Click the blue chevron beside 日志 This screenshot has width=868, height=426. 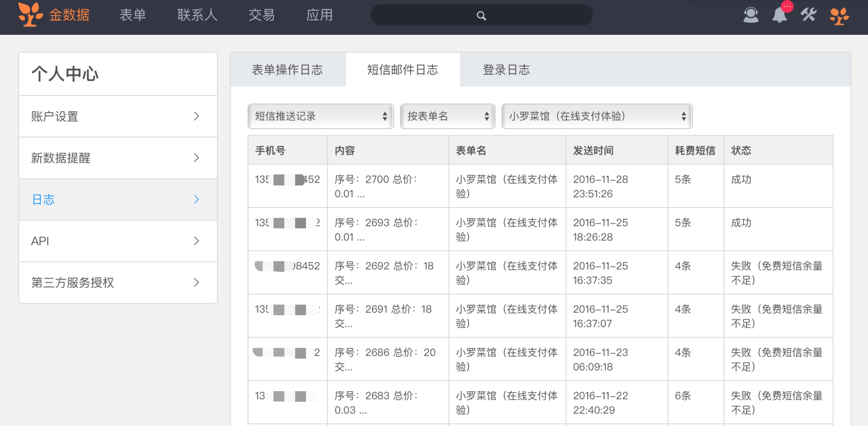click(x=196, y=199)
